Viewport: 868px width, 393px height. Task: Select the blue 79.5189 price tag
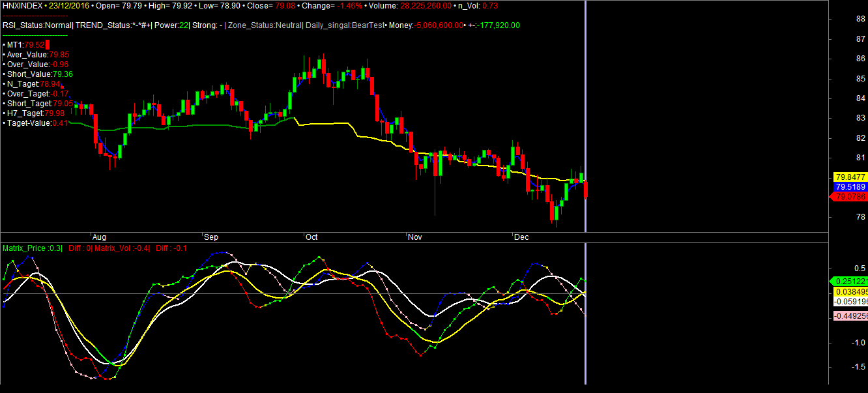point(850,186)
